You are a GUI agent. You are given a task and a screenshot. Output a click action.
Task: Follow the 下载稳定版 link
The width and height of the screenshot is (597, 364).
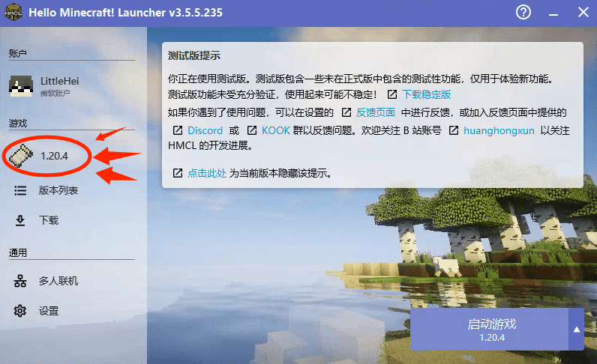427,94
